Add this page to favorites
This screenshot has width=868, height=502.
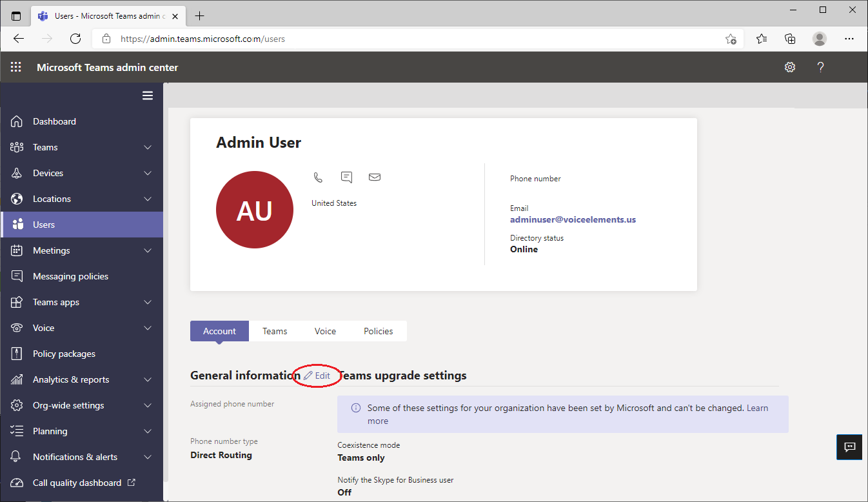pyautogui.click(x=731, y=39)
